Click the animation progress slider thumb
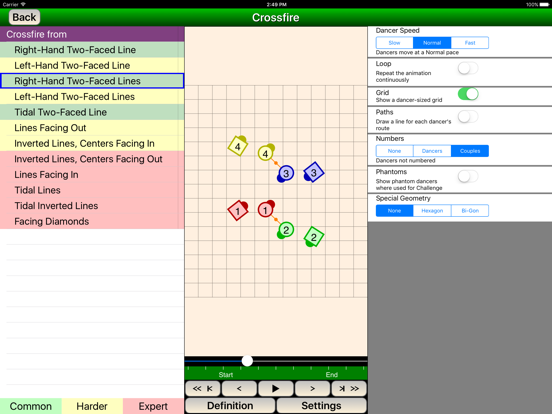The height and width of the screenshot is (414, 552). [247, 360]
